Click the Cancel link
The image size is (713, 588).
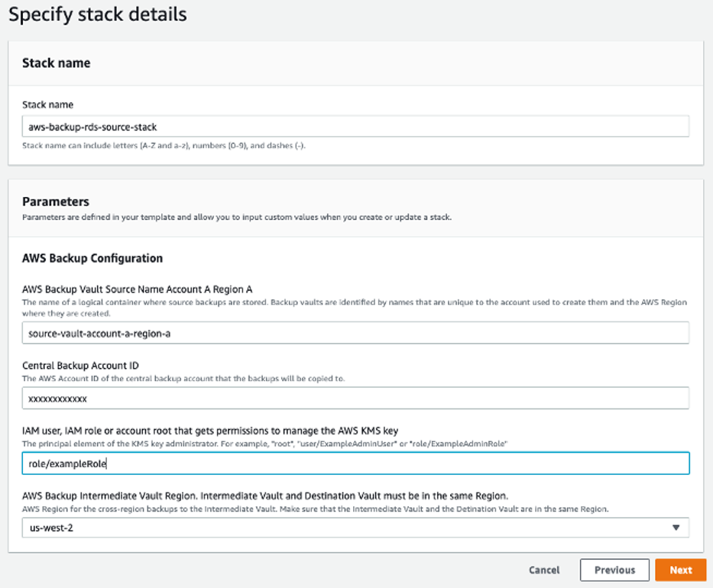point(543,570)
